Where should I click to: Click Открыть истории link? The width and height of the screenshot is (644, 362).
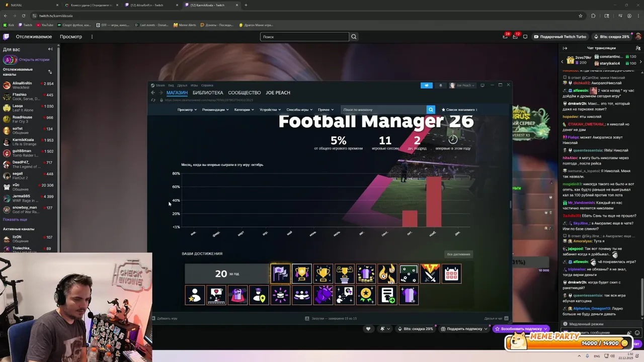click(x=34, y=60)
